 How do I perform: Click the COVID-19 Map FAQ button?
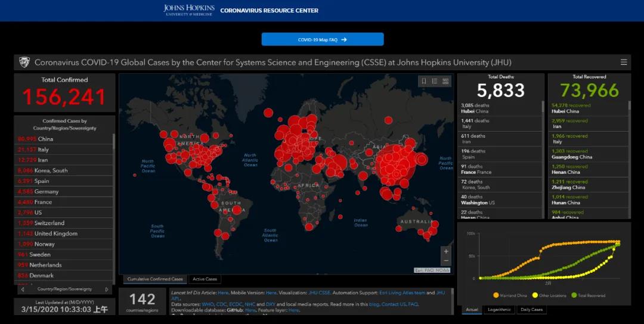point(323,39)
